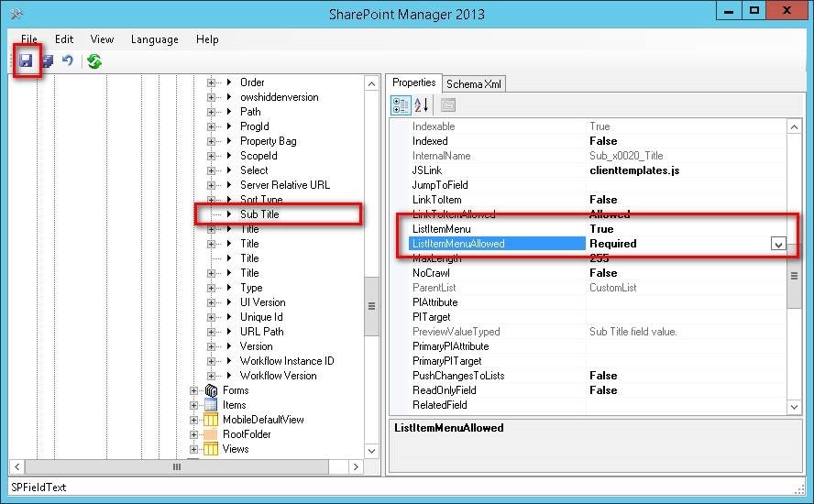Open the Edit menu
The width and height of the screenshot is (814, 504).
pyautogui.click(x=64, y=38)
